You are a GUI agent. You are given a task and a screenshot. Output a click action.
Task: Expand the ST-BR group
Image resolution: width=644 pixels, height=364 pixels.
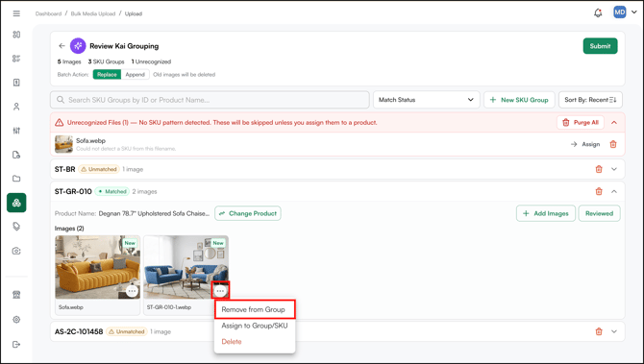pyautogui.click(x=614, y=169)
